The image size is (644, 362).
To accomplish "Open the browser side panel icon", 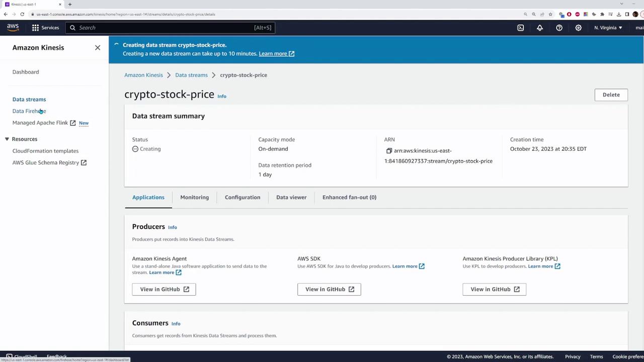I will [627, 14].
